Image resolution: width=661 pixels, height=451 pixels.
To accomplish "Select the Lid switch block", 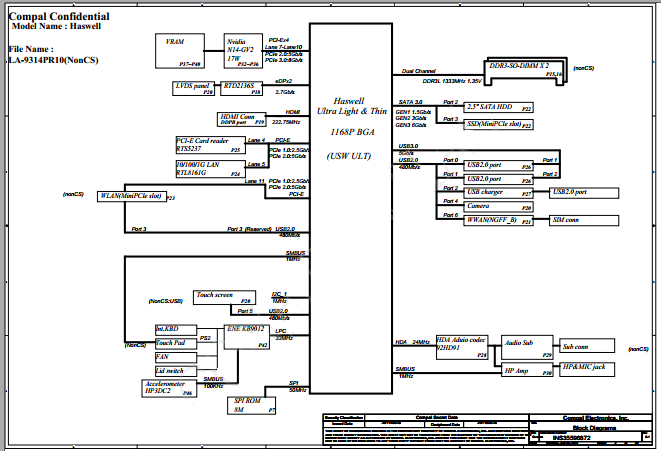I will [x=176, y=371].
